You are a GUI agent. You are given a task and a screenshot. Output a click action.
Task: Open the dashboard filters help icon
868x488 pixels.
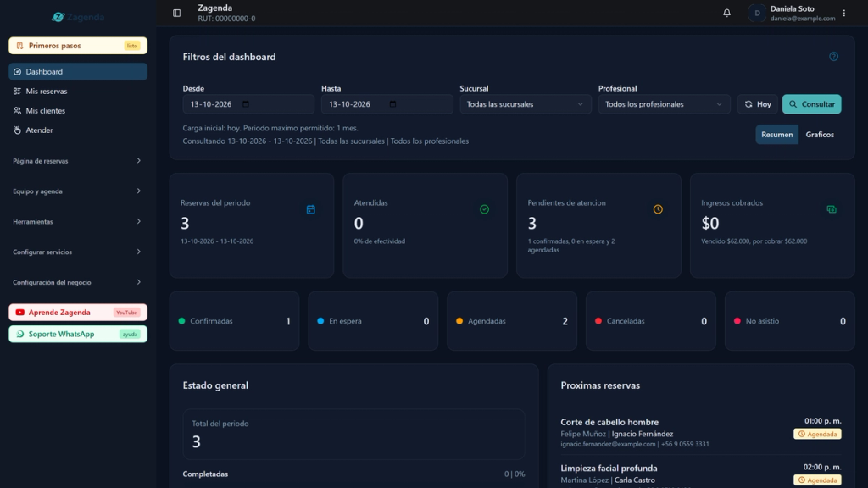[x=834, y=57]
